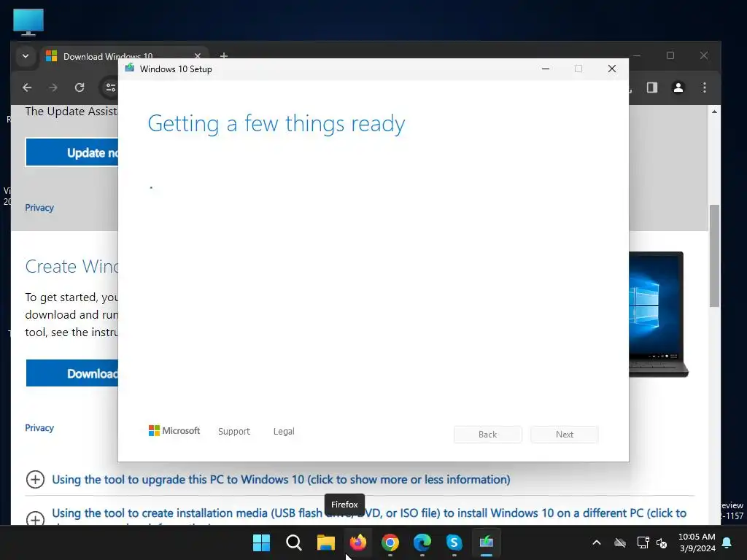Select the Windows 10 Setup taskbar icon

click(487, 542)
